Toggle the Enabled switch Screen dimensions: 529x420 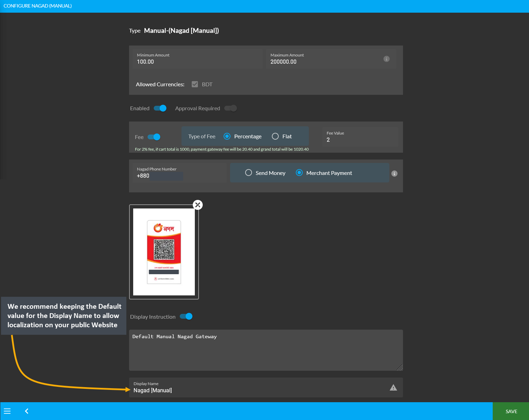pyautogui.click(x=160, y=108)
